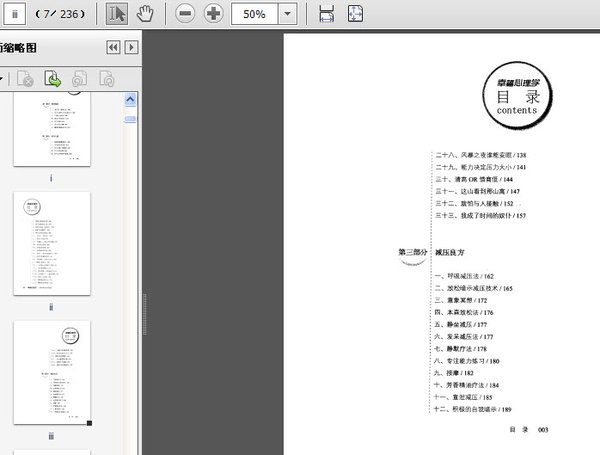
Task: Click the contents entry ending '/ 178'
Action: point(461,349)
